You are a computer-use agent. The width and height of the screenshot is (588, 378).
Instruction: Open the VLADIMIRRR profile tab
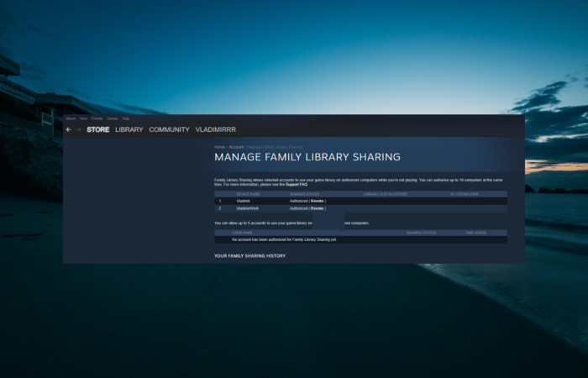tap(216, 129)
